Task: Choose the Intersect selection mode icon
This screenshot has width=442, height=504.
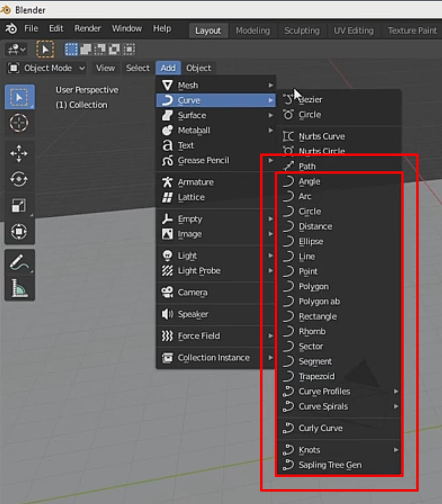Action: [x=129, y=49]
